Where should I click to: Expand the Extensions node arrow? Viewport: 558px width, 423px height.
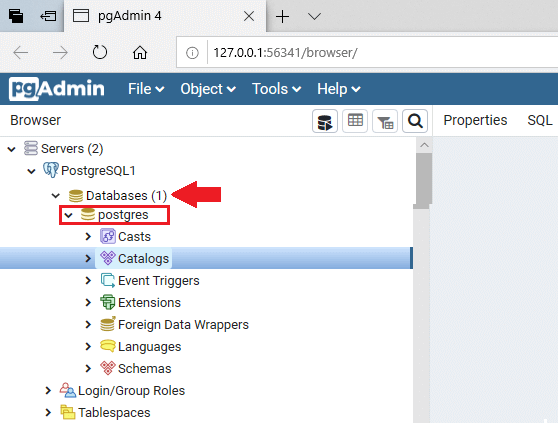pos(88,302)
